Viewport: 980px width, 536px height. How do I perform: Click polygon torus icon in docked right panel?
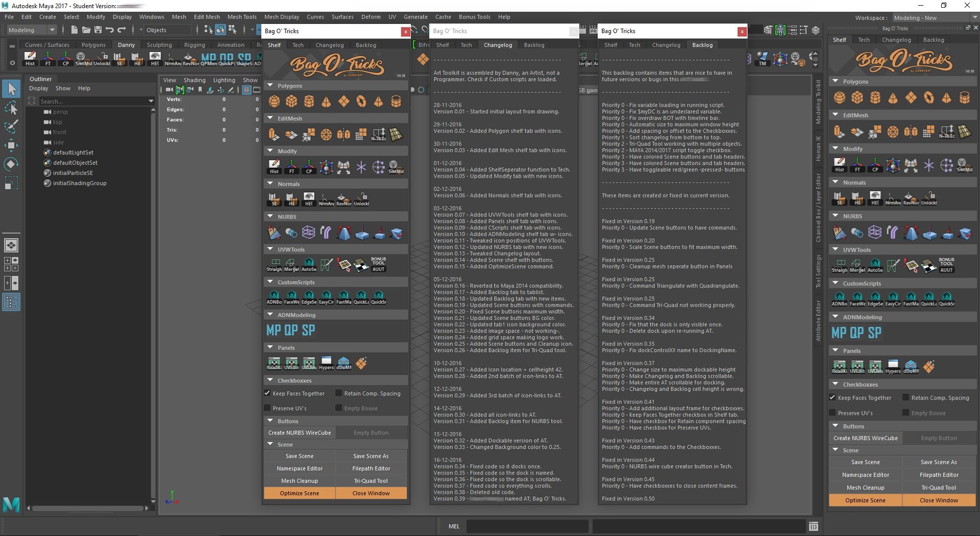click(928, 97)
